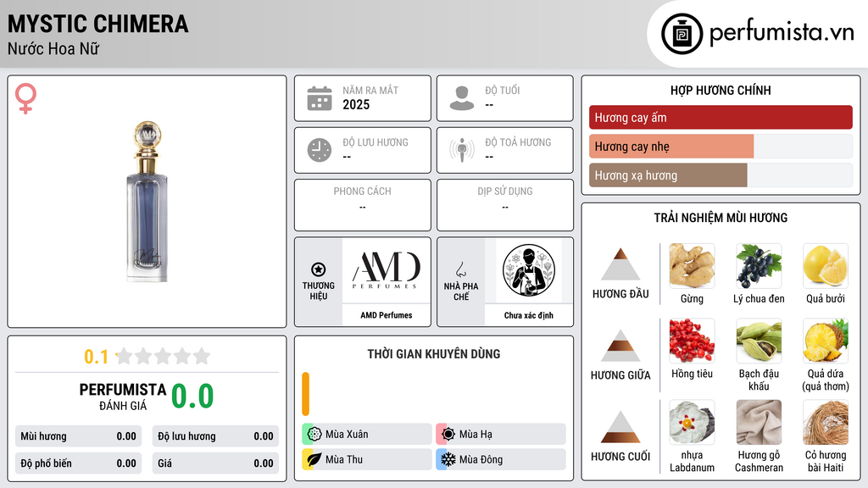This screenshot has width=868, height=488.
Task: Click the Bạch đậu khấu cardamom image
Action: (759, 341)
